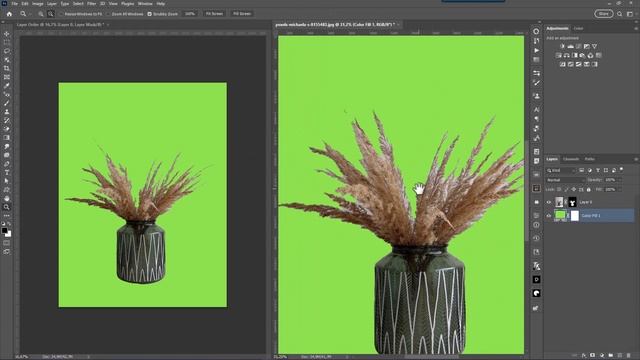
Task: Choose Zoom Out mode in options bar
Action: click(51, 14)
